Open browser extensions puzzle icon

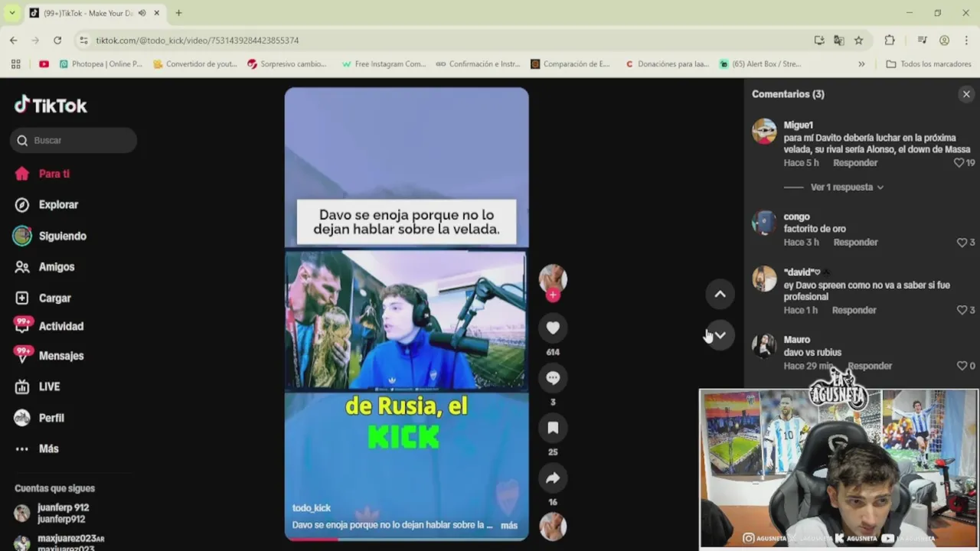click(889, 40)
